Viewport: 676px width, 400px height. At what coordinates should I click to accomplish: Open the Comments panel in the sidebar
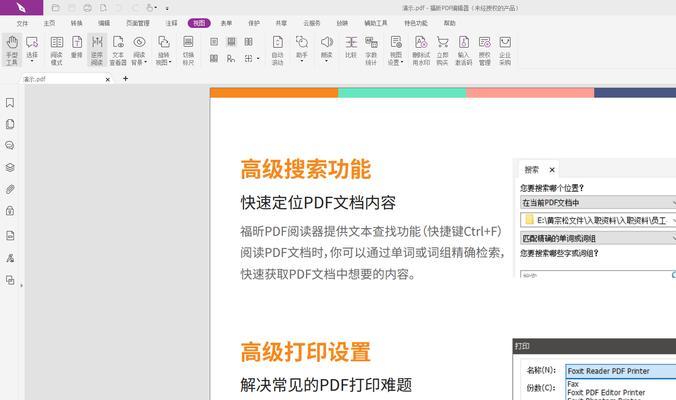[x=10, y=145]
